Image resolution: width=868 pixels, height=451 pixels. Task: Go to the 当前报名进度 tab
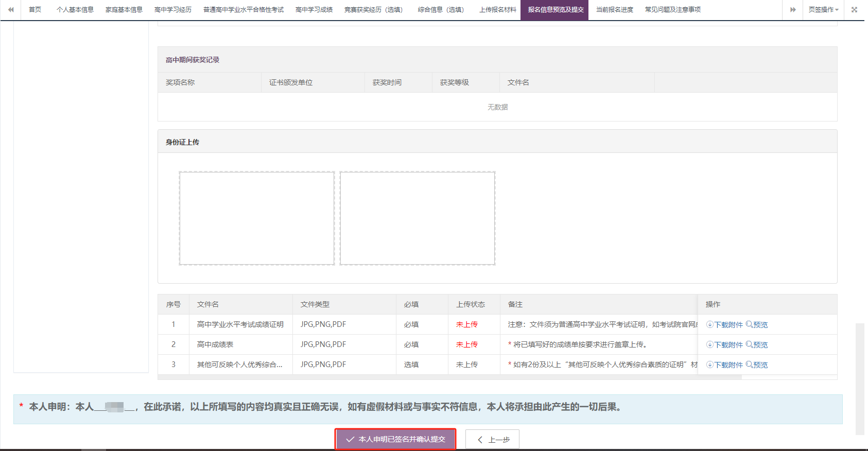[x=614, y=10]
